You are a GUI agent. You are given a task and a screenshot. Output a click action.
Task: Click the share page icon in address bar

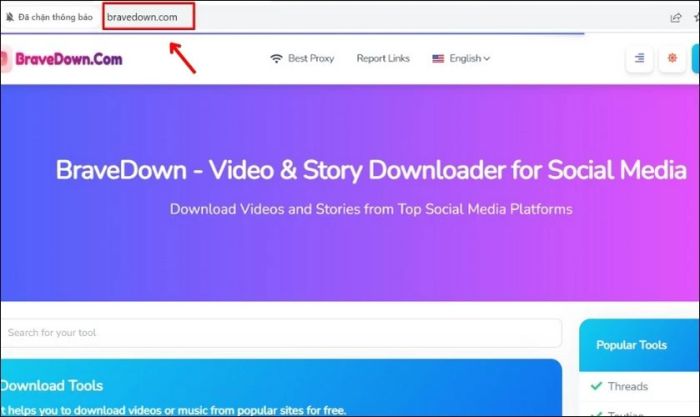pyautogui.click(x=675, y=18)
